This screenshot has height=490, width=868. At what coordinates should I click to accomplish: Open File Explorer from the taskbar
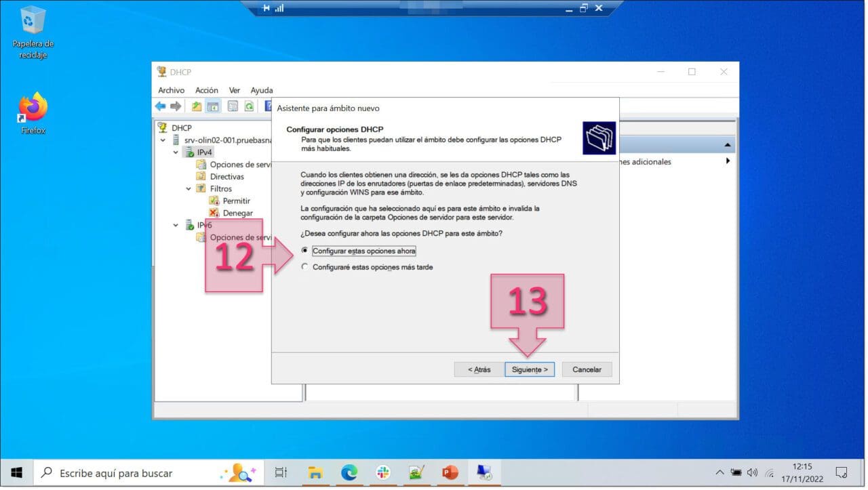pos(316,473)
